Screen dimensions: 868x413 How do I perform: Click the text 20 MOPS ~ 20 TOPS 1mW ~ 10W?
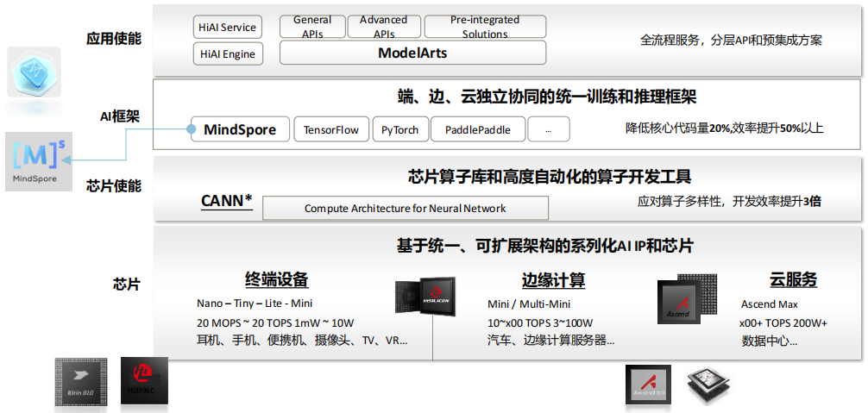(x=276, y=322)
